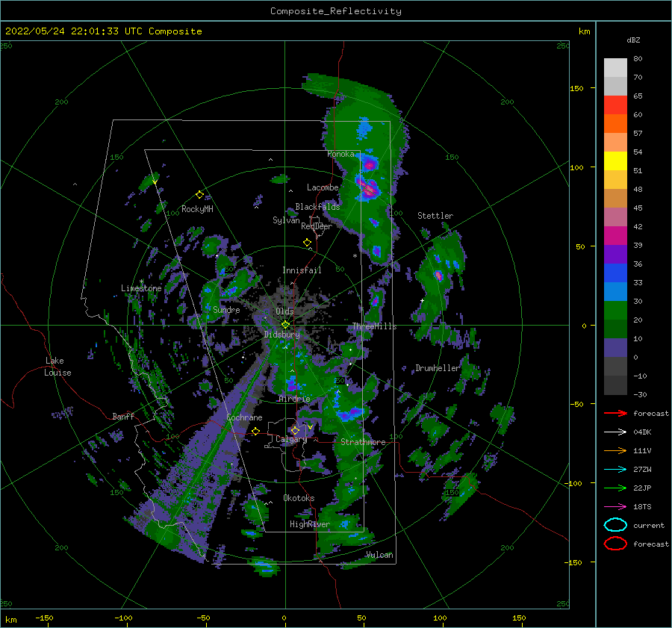Click the RockyMH label
The image size is (672, 628).
197,209
